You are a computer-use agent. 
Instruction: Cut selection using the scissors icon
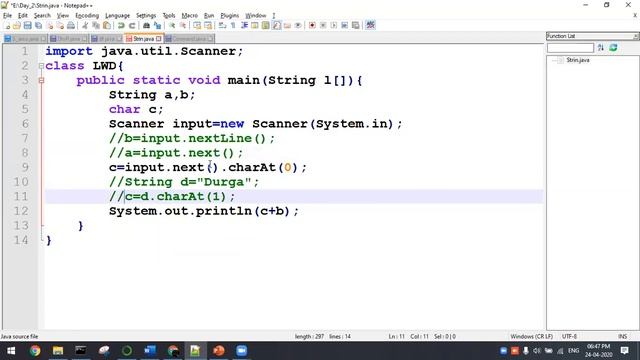point(85,25)
